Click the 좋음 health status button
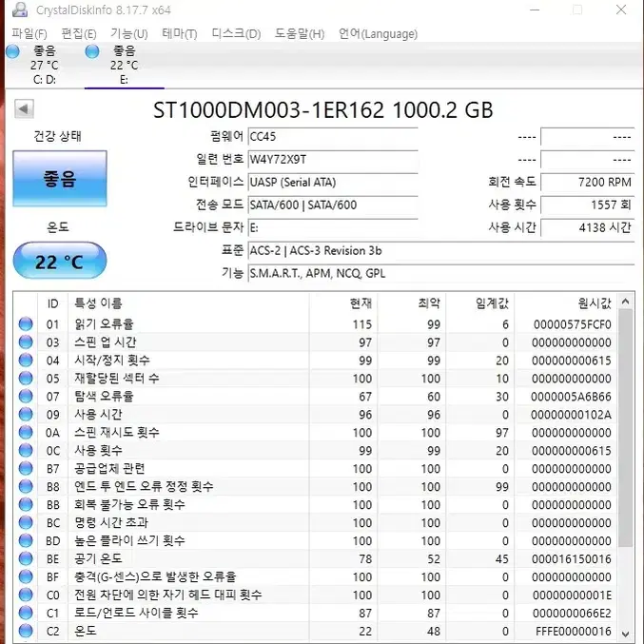This screenshot has height=644, width=644. 60,179
